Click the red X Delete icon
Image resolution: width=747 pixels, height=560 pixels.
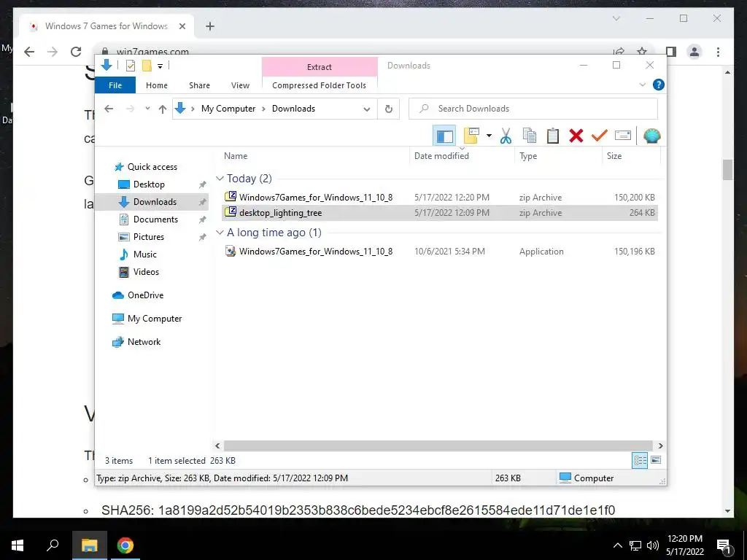tap(576, 136)
